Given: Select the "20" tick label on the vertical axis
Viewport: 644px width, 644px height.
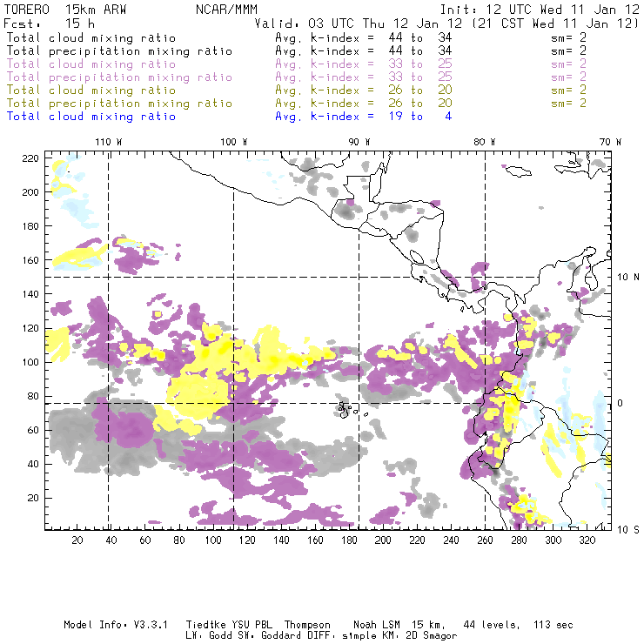Looking at the screenshot, I should 33,498.
